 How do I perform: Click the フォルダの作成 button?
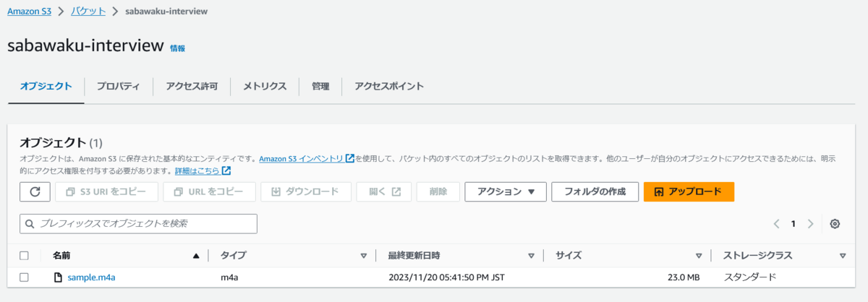pyautogui.click(x=595, y=191)
